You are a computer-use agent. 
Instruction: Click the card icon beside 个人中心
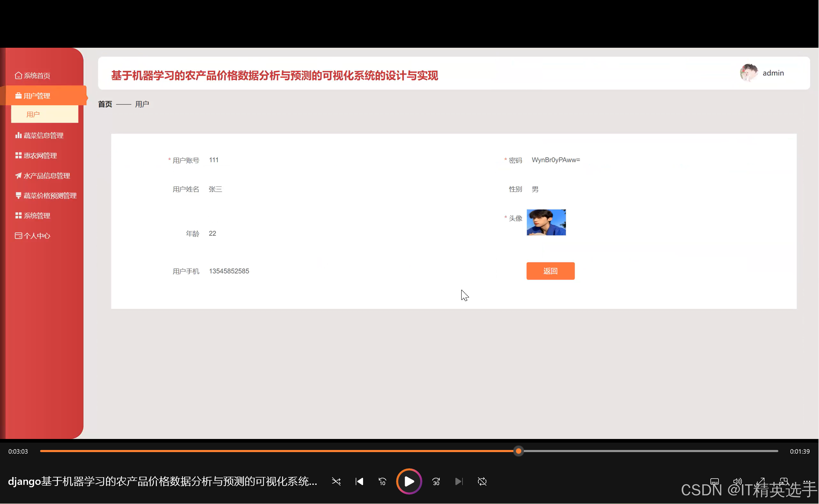click(x=18, y=236)
